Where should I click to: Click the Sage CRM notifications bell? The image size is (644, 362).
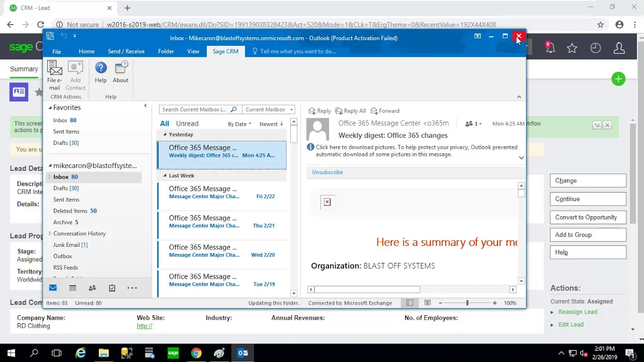[550, 48]
